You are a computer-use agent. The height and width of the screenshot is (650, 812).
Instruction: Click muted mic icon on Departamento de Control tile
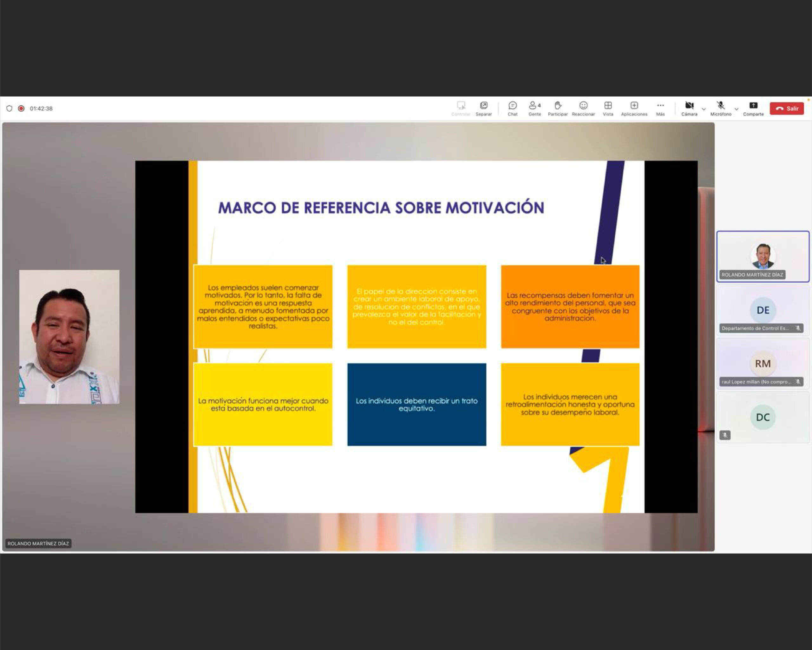(x=798, y=328)
